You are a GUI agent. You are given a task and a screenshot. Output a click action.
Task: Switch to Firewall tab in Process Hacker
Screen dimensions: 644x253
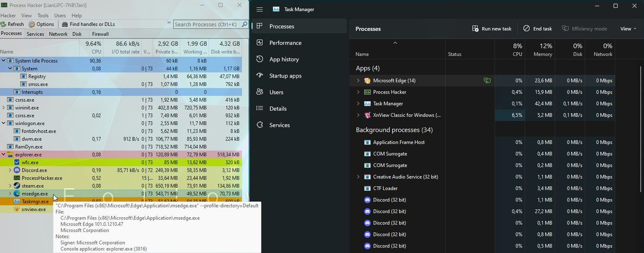[x=100, y=34]
